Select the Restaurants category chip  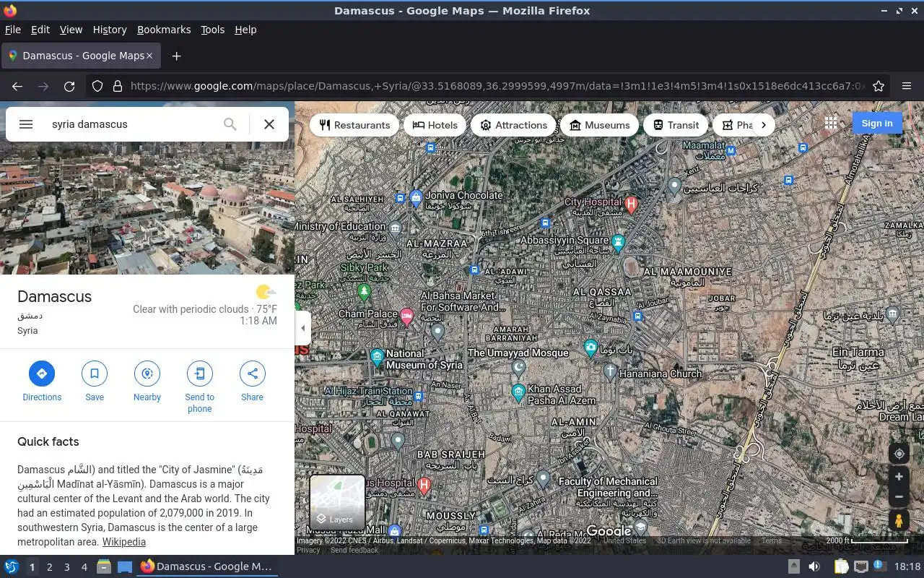point(354,125)
